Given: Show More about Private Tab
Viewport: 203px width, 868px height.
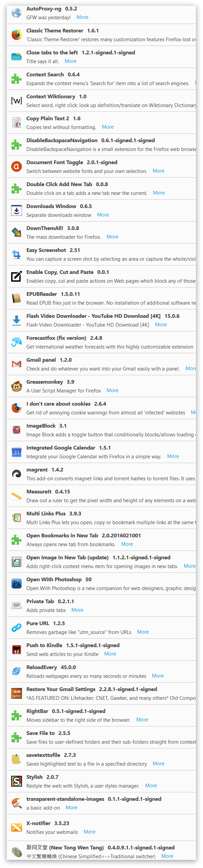Looking at the screenshot, I should click(x=77, y=610).
